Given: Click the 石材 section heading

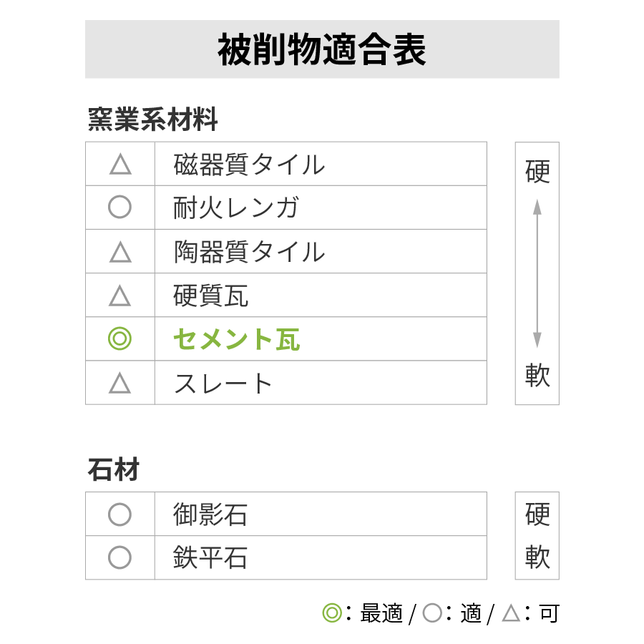Looking at the screenshot, I should [x=114, y=469].
